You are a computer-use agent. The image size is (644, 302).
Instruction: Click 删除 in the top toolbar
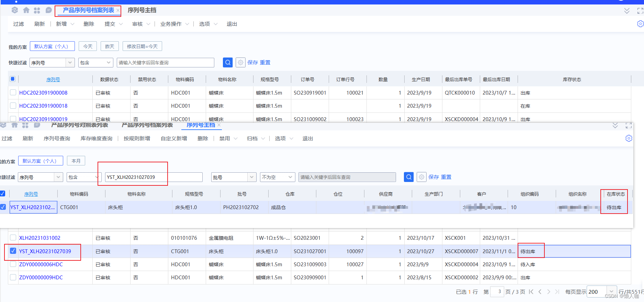(x=89, y=24)
